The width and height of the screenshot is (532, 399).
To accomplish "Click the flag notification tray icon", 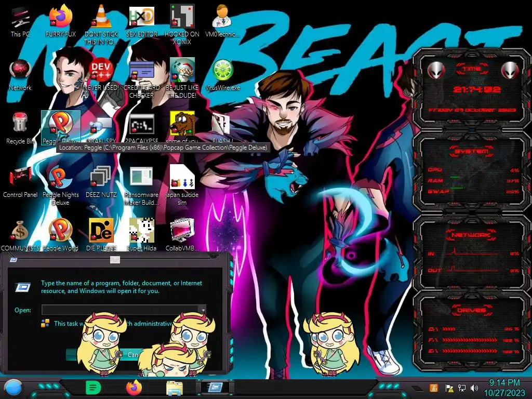I will 449,388.
